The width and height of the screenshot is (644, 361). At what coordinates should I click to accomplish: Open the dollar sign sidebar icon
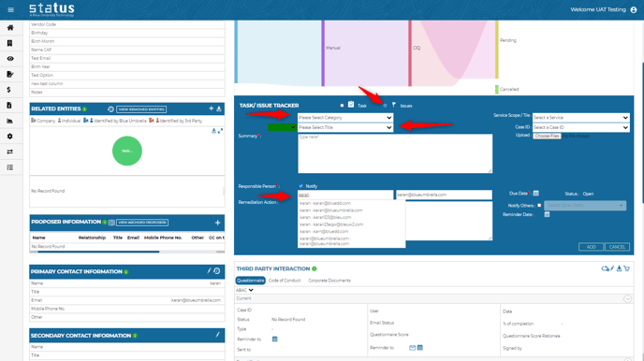9,90
